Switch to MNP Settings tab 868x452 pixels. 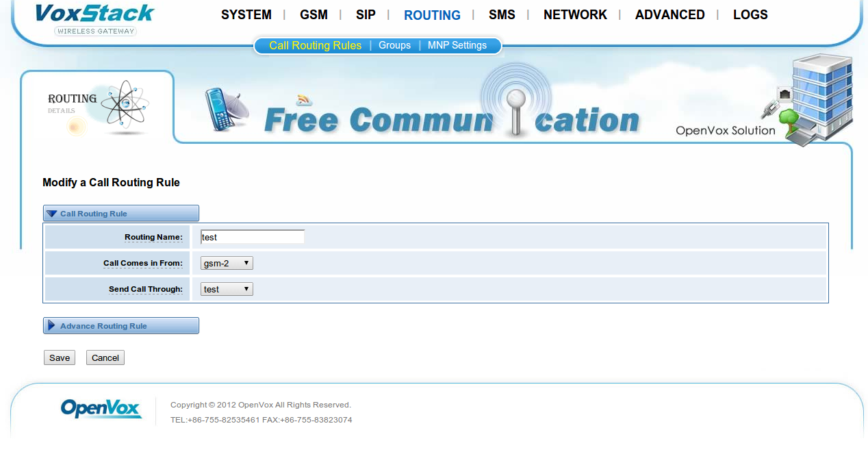(457, 45)
